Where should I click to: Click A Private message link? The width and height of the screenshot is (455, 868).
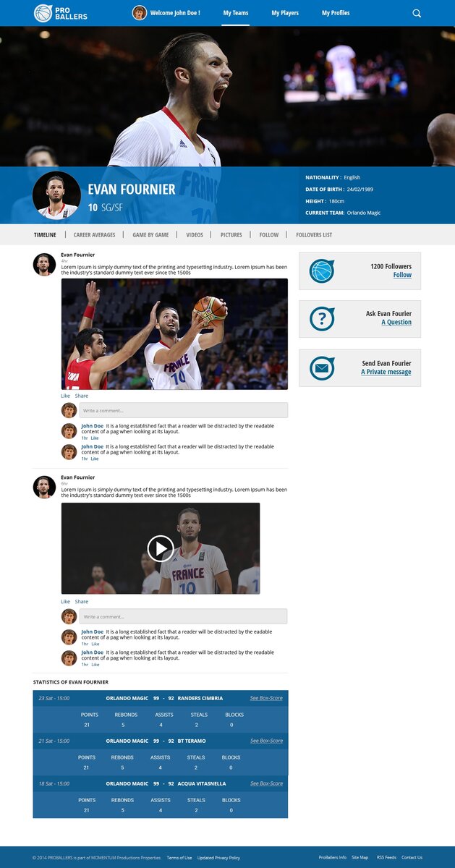[386, 372]
